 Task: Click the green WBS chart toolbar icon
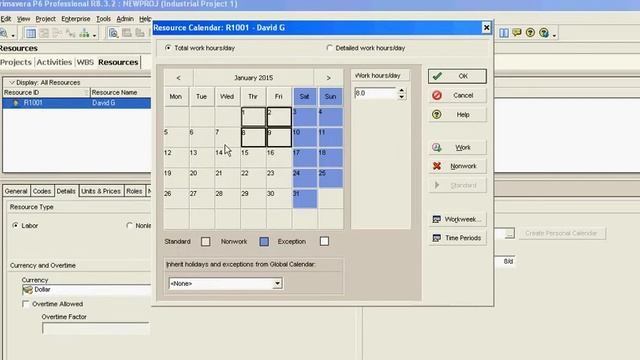[84, 33]
